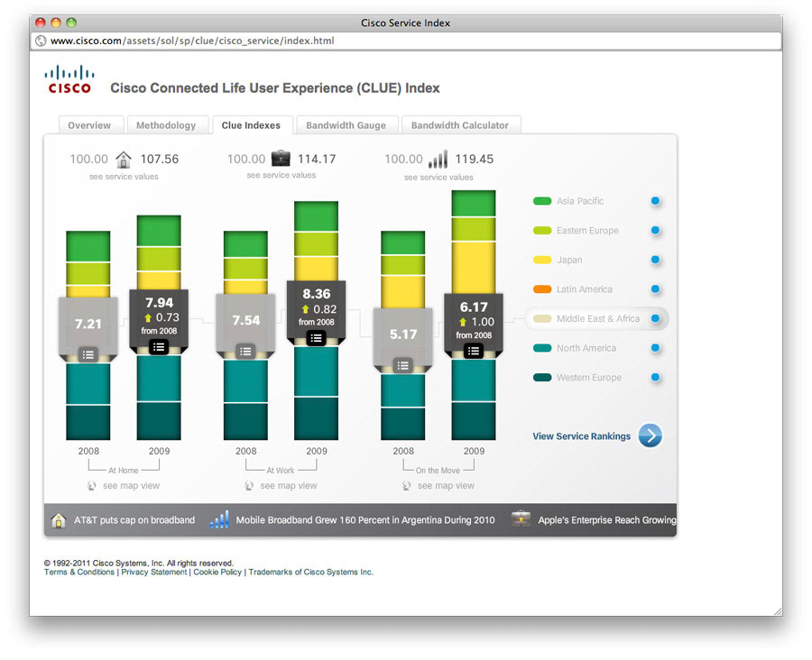Click the house icon for At Home index
812x660 pixels.
[x=124, y=159]
